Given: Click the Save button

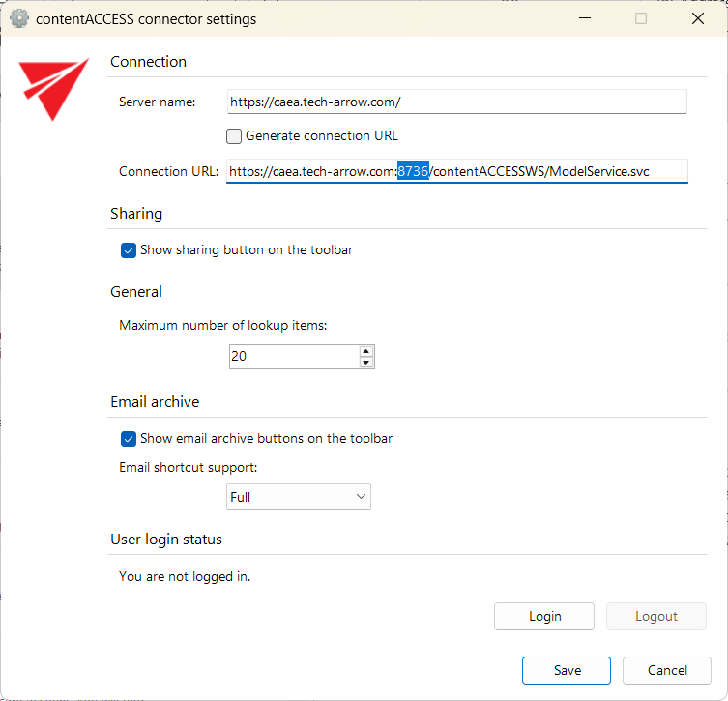Looking at the screenshot, I should (x=567, y=670).
